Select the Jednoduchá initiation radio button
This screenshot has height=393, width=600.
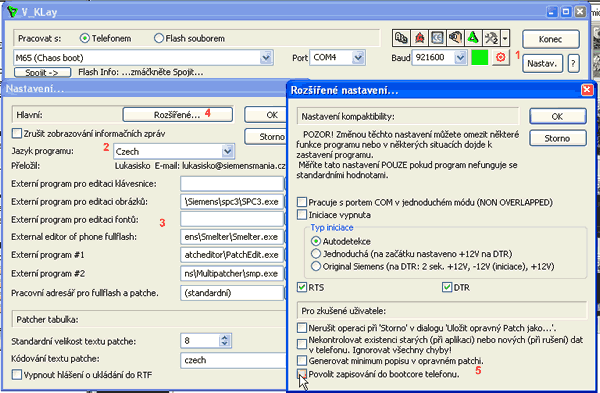click(x=316, y=254)
